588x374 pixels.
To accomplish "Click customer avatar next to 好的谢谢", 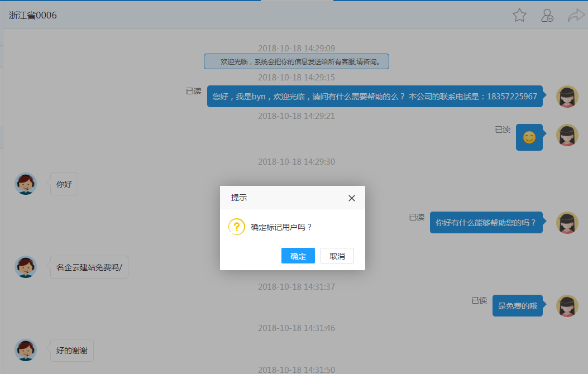I will pos(26,350).
